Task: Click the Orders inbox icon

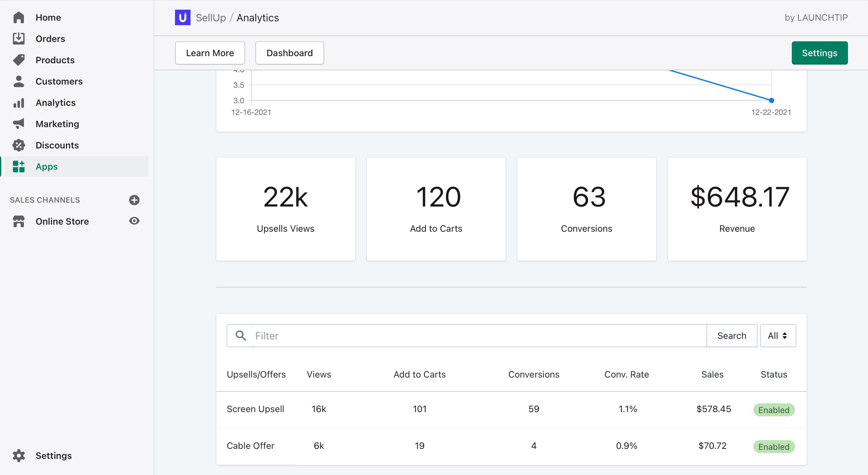Action: tap(18, 39)
